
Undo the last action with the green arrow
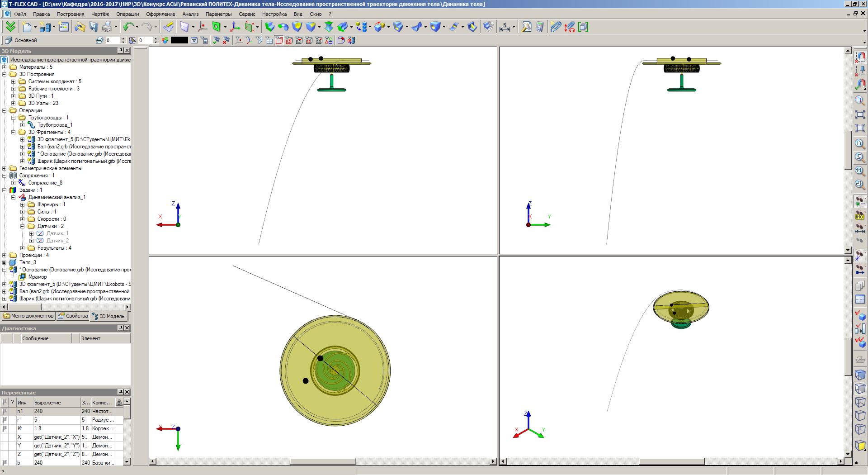[x=128, y=27]
